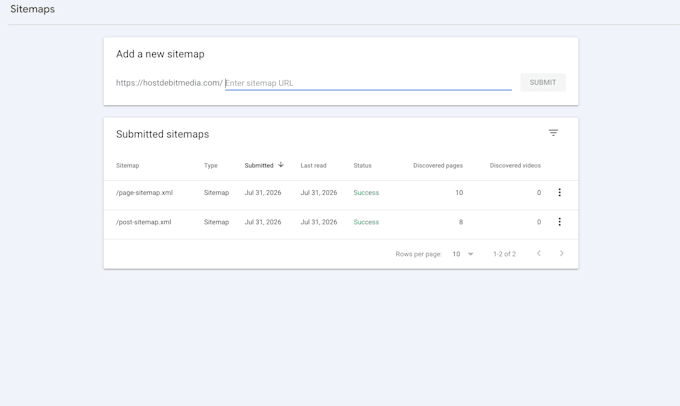Viewport: 680px width, 406px height.
Task: Sort by the Last read column header
Action: click(313, 165)
